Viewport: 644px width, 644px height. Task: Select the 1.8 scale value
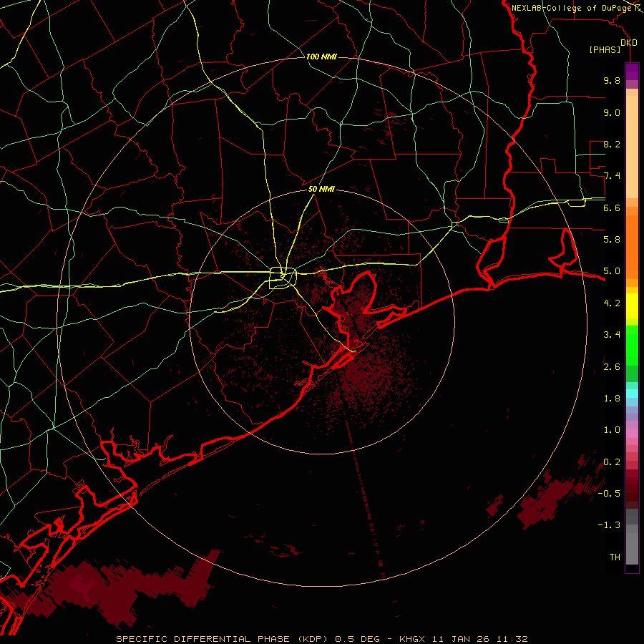point(612,399)
